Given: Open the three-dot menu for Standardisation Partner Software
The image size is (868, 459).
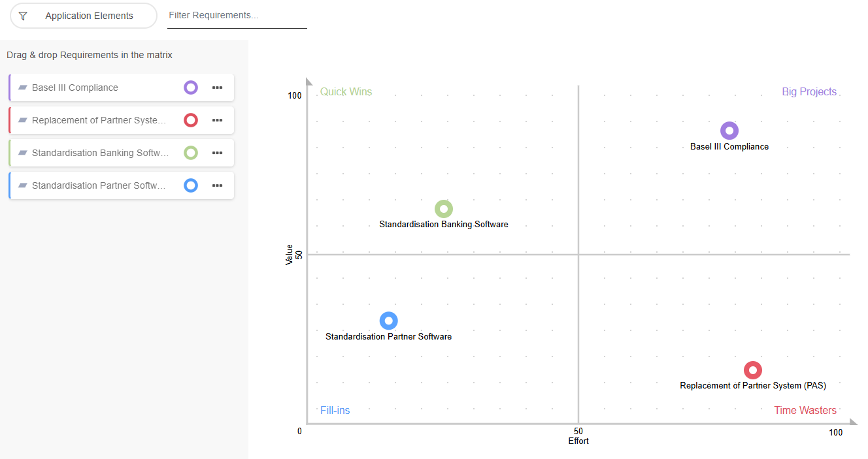Looking at the screenshot, I should tap(218, 185).
